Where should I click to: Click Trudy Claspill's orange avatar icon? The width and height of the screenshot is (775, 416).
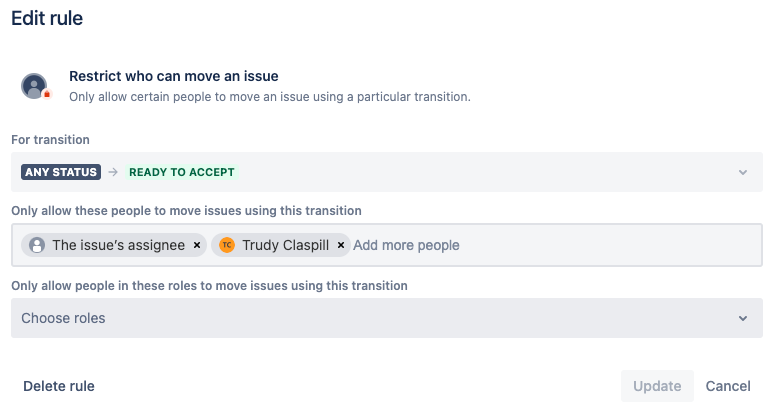point(227,245)
